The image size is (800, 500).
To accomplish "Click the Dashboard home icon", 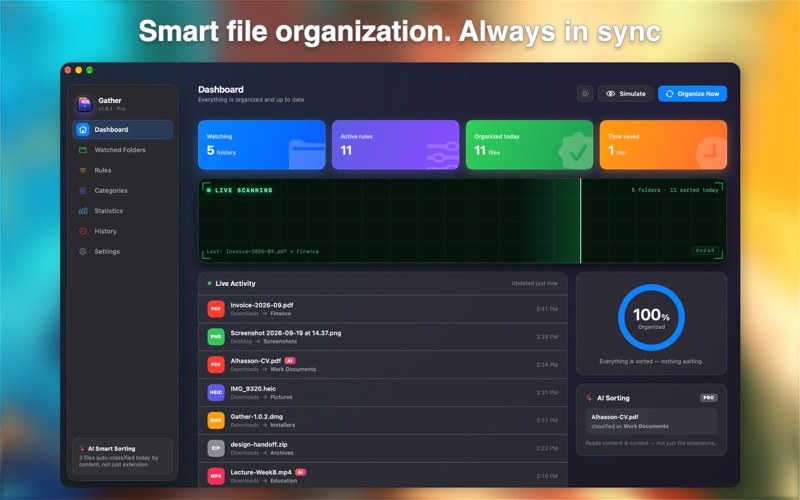I will [x=83, y=130].
